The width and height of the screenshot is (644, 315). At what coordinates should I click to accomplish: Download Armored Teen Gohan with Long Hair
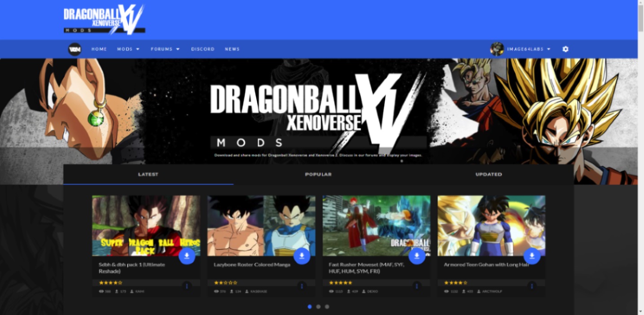click(532, 256)
